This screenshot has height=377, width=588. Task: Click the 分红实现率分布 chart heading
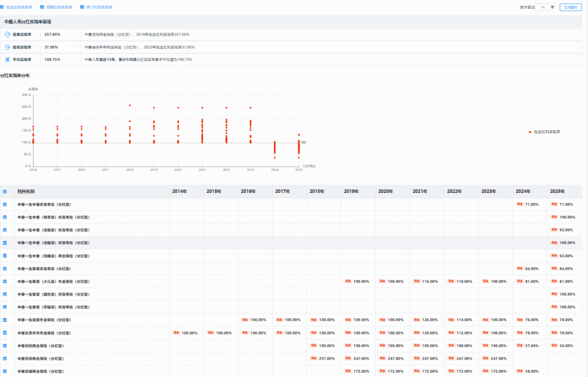click(15, 76)
